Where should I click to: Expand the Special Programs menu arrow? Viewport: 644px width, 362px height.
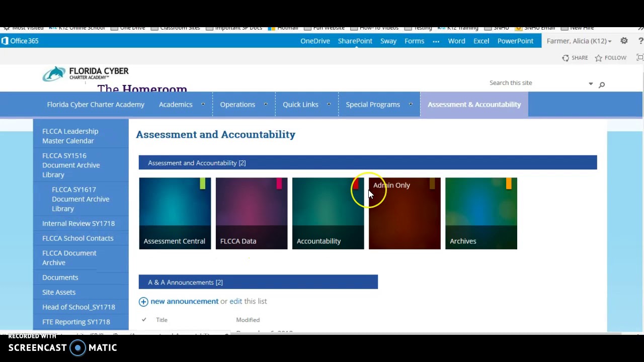coord(410,105)
